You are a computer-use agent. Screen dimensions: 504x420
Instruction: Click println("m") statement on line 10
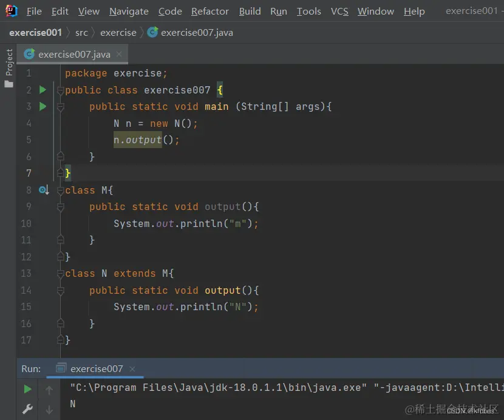coord(186,223)
